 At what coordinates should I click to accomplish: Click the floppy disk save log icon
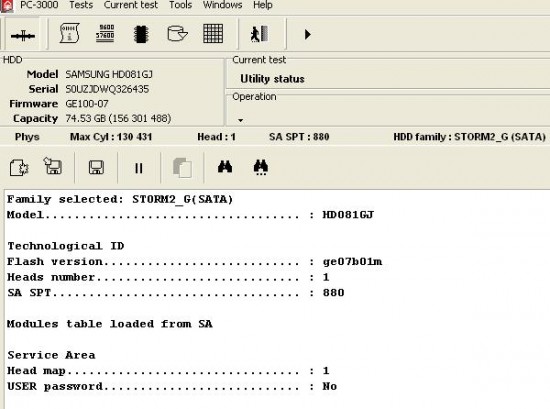tap(96, 168)
